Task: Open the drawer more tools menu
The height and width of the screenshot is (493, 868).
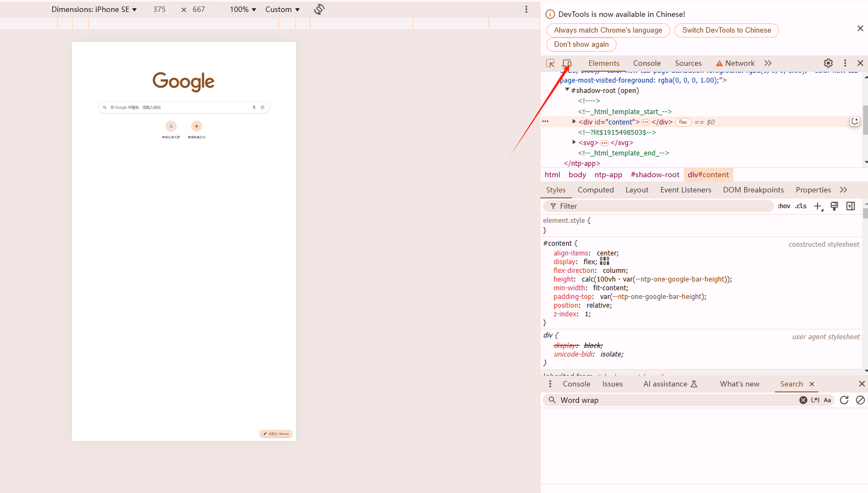Action: [550, 384]
